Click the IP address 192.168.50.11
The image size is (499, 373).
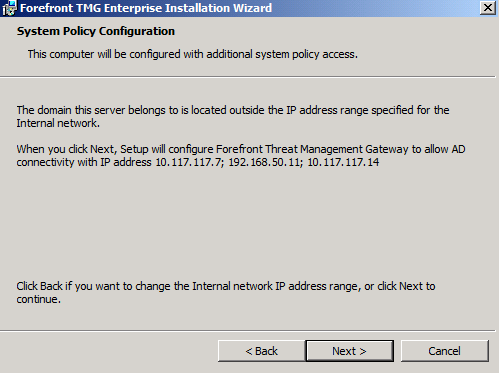click(264, 162)
